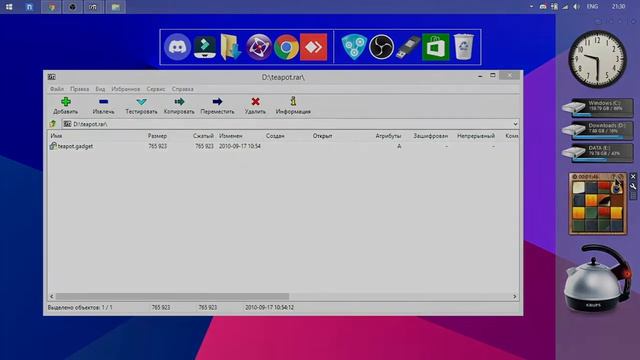This screenshot has width=640, height=360.
Task: Switch to 7-Zip in the taskbar
Action: click(93, 7)
